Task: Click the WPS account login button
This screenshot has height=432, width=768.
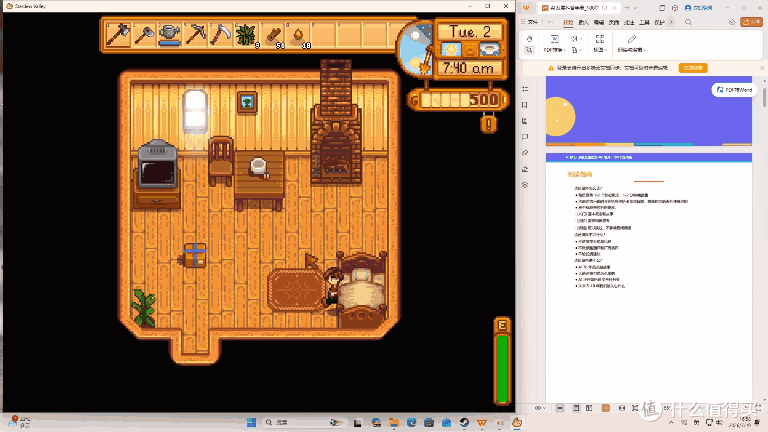Action: 698,8
